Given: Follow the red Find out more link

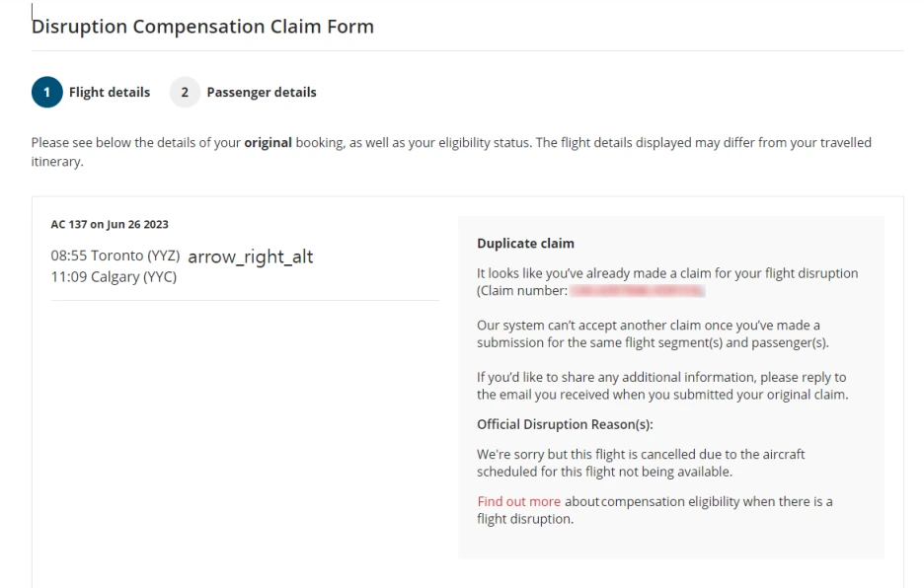Looking at the screenshot, I should (518, 501).
